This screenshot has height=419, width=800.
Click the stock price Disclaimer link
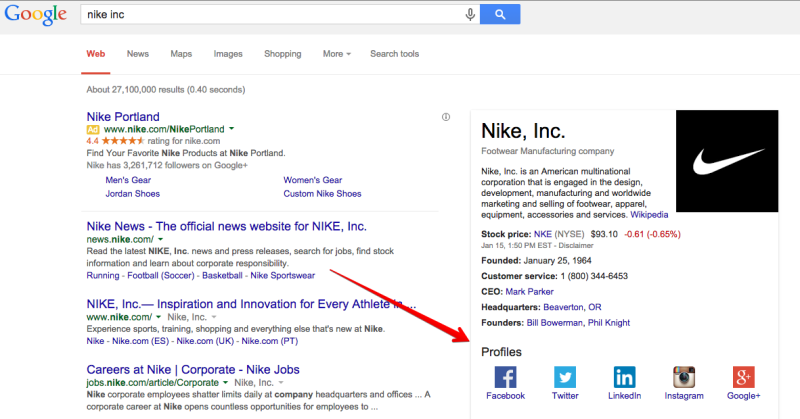coord(576,245)
